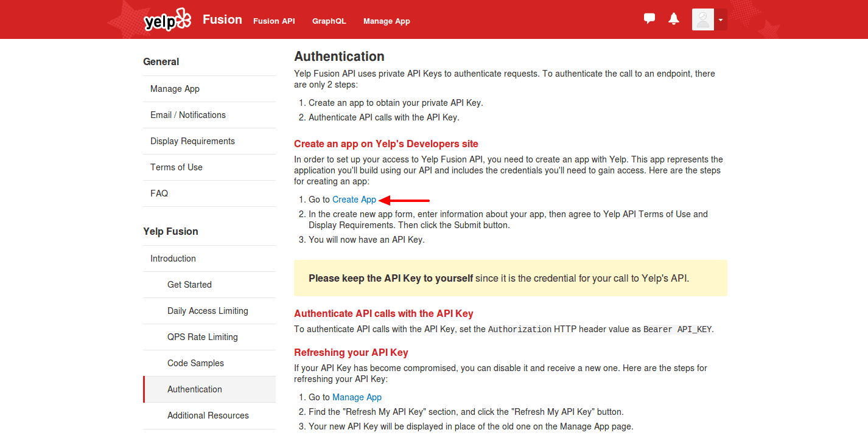Click the Fusion header title
The width and height of the screenshot is (868, 438).
pos(222,19)
